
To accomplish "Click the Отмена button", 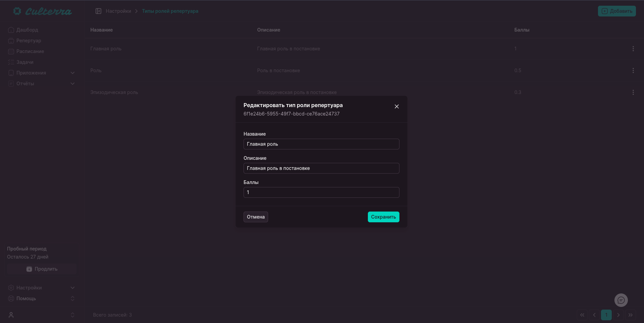I will click(256, 217).
